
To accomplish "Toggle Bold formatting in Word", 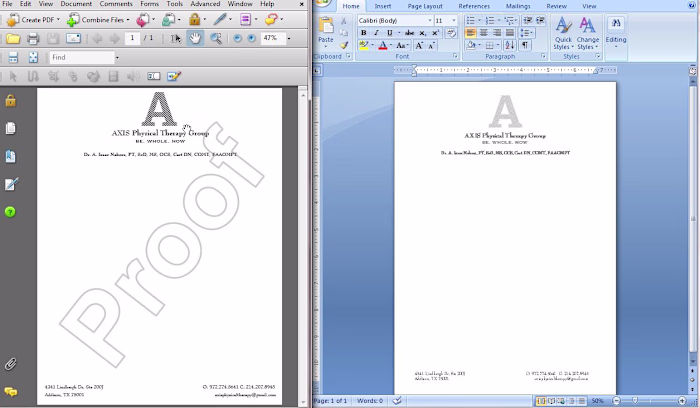I will coord(363,33).
